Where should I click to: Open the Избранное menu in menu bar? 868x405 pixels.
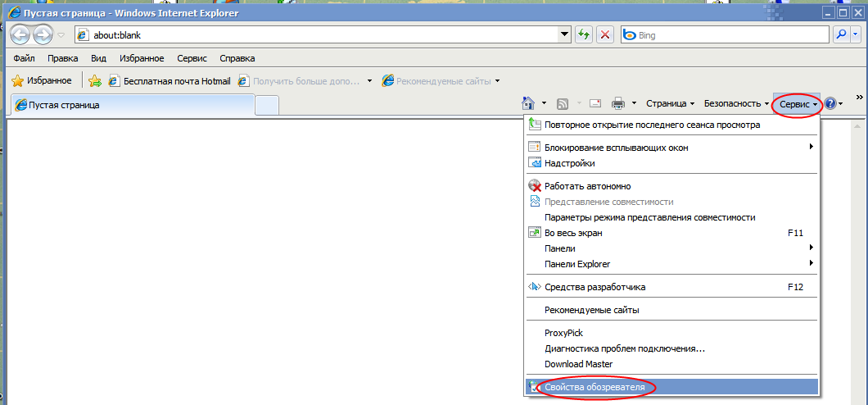(x=142, y=58)
